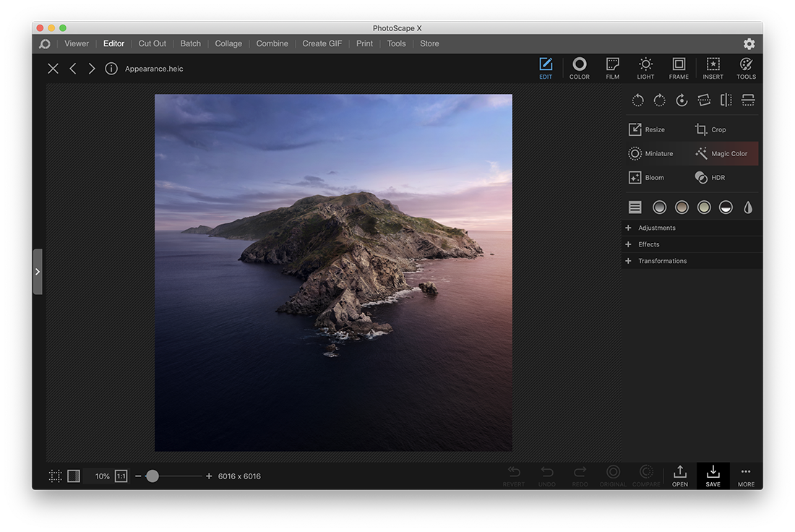Toggle the 1:1 actual size view
This screenshot has width=795, height=532.
coord(121,476)
